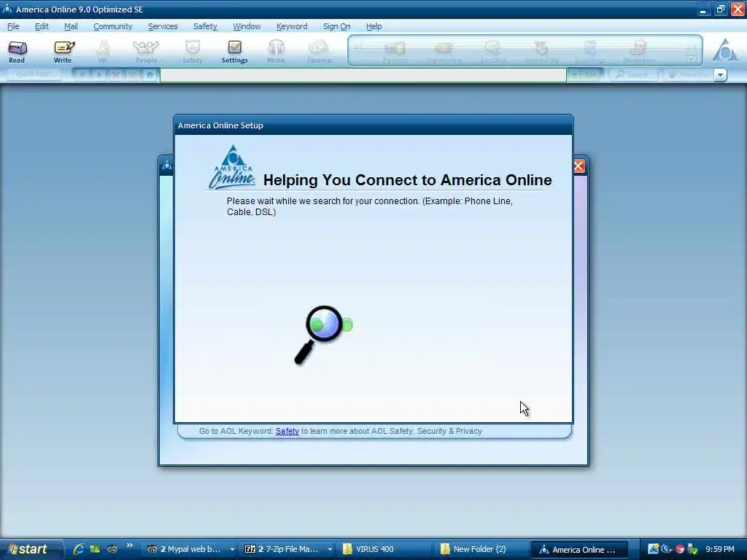This screenshot has height=560, width=747.
Task: Click the magnifying glass search animation
Action: coord(323,334)
